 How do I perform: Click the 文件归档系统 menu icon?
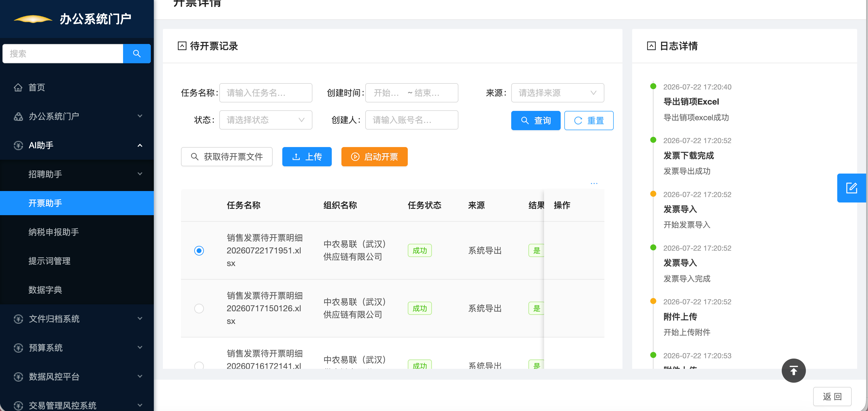[x=18, y=319]
